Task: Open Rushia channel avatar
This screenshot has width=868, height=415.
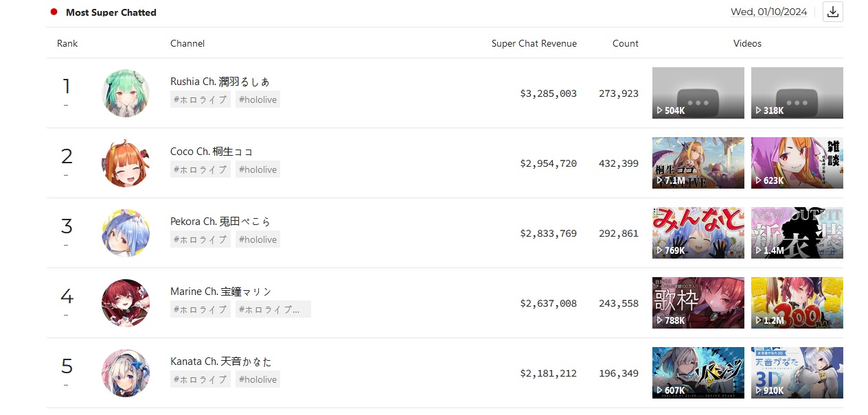Action: pyautogui.click(x=126, y=93)
